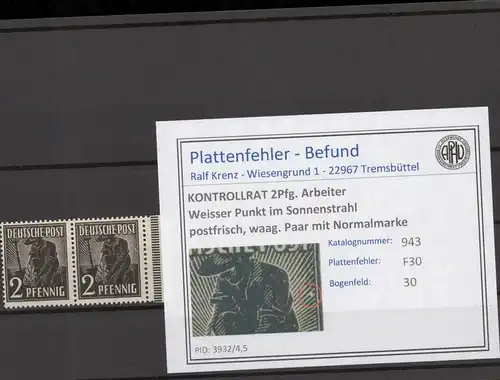Click the left 2 Pfennig stamp
Screen dimensions: 500x380
click(x=36, y=263)
